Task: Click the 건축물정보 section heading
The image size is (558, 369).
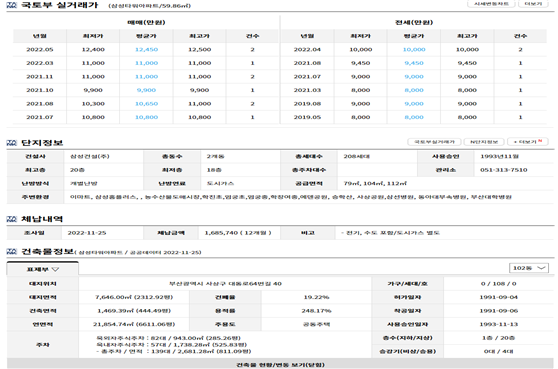Action: tap(47, 252)
